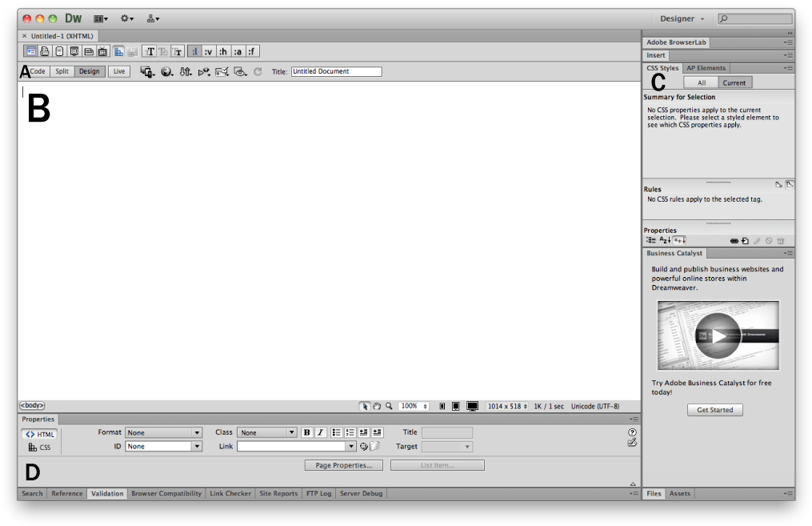The image size is (812, 526).
Task: Click the Italic button in Properties
Action: coord(321,432)
